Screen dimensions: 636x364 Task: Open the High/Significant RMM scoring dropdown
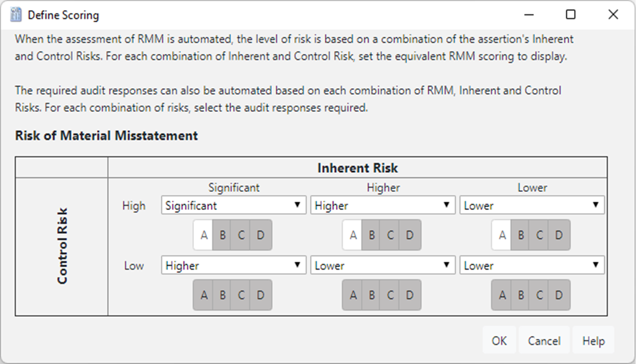(233, 205)
